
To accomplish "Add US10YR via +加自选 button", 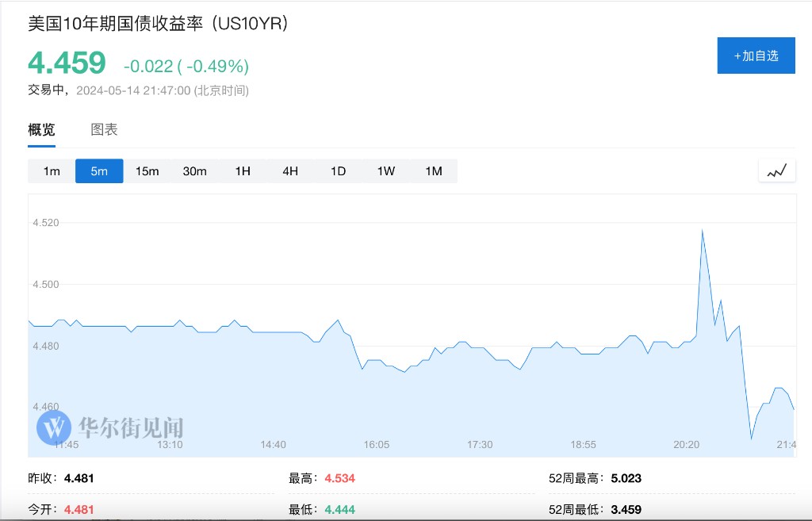I will 756,56.
